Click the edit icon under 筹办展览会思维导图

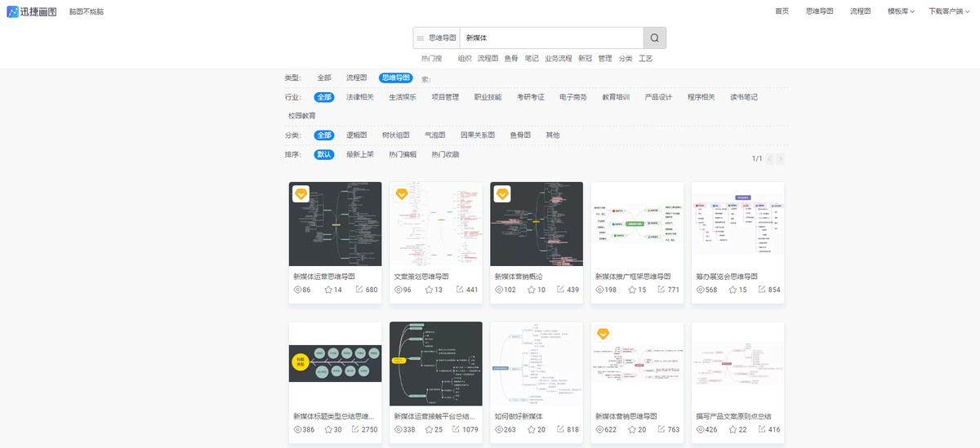(x=762, y=290)
